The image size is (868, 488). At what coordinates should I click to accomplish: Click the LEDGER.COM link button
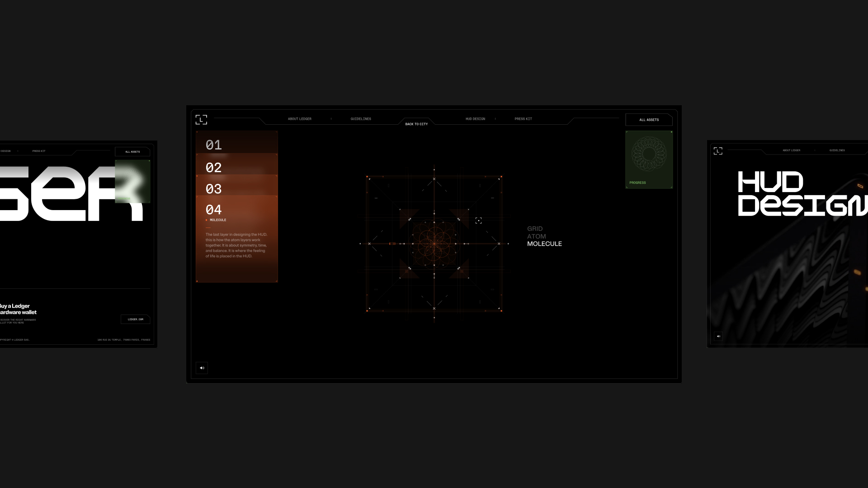tap(136, 319)
